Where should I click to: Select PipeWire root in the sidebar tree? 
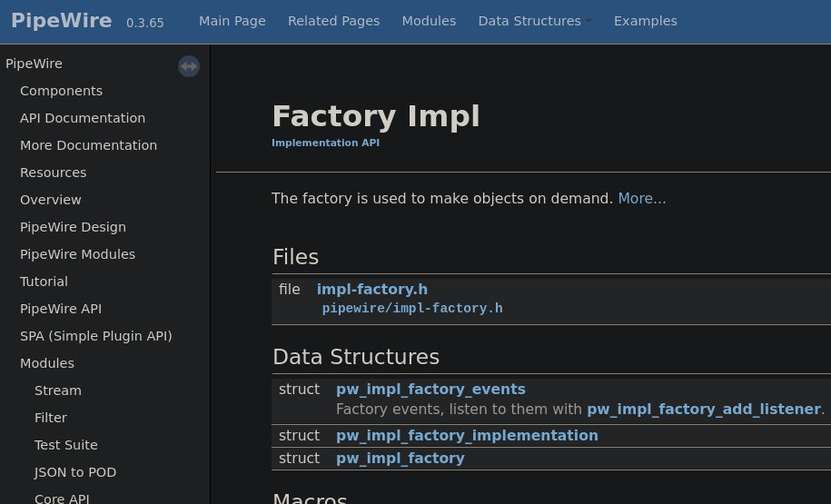[34, 64]
